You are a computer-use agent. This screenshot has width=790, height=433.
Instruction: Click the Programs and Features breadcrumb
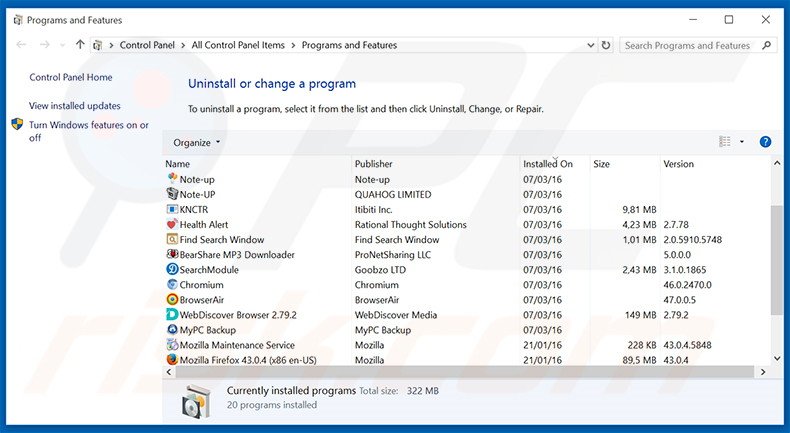tap(349, 45)
